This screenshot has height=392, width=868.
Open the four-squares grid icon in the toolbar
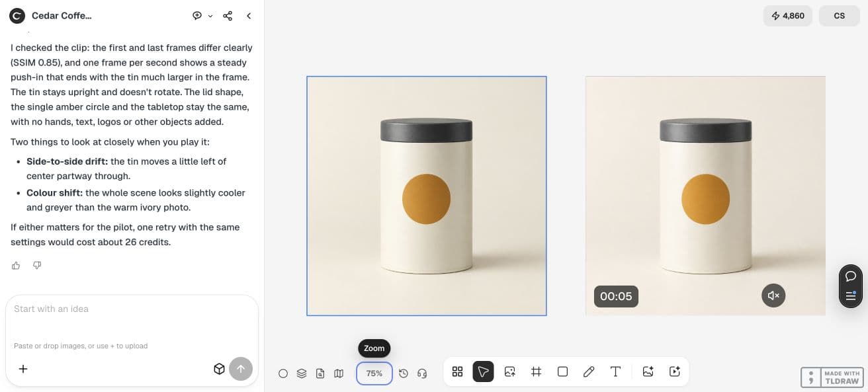457,372
